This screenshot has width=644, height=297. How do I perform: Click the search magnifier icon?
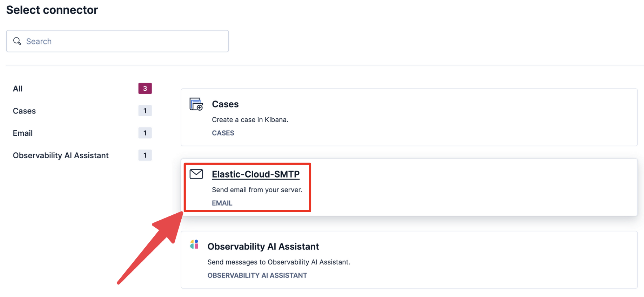tap(17, 41)
